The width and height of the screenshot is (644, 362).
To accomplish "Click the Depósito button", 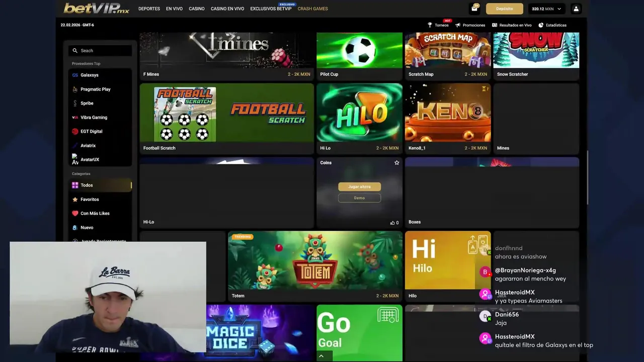I will click(505, 9).
